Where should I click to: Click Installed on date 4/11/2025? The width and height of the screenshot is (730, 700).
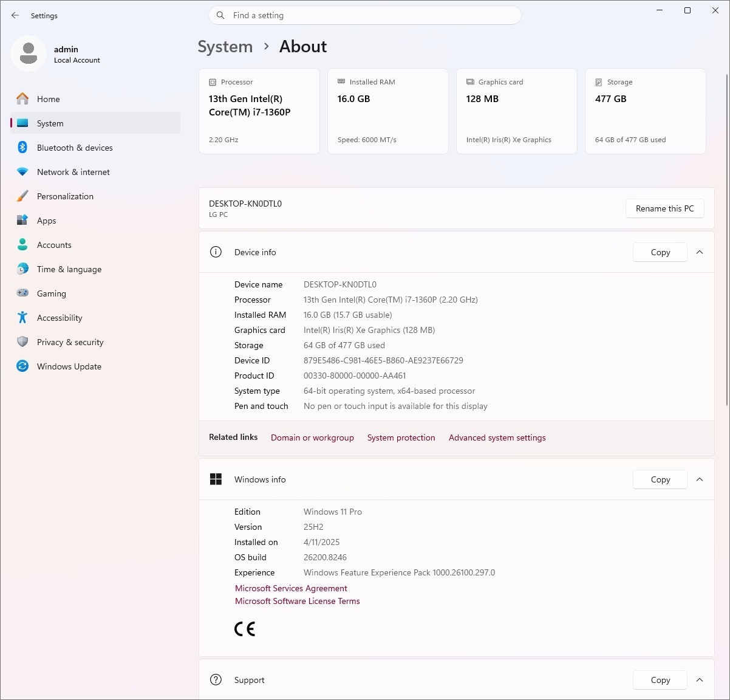coord(321,542)
